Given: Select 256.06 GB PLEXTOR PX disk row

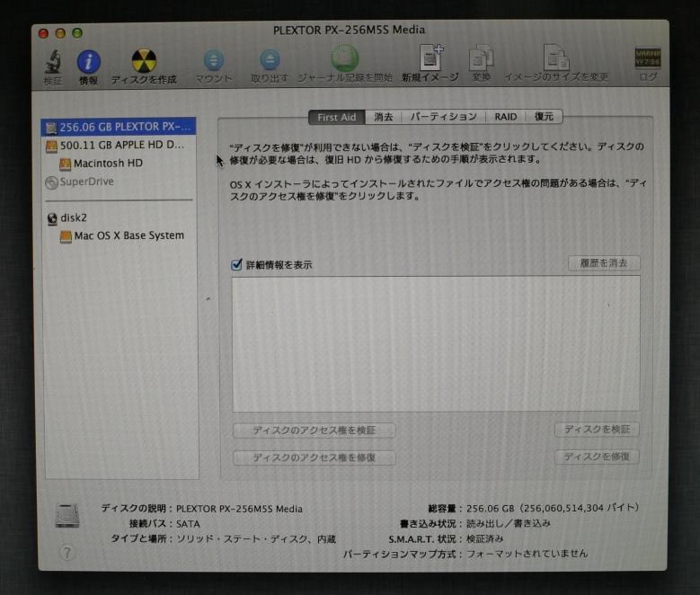Looking at the screenshot, I should point(119,128).
